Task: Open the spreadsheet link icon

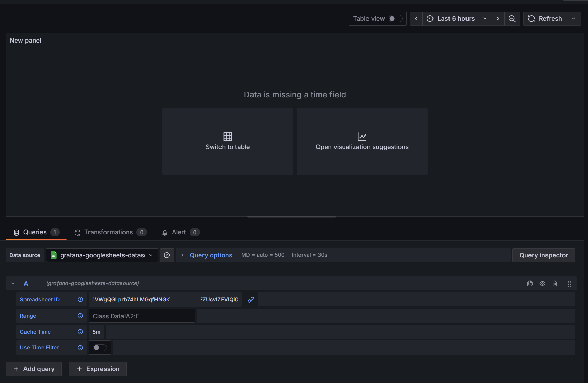Action: pyautogui.click(x=251, y=300)
